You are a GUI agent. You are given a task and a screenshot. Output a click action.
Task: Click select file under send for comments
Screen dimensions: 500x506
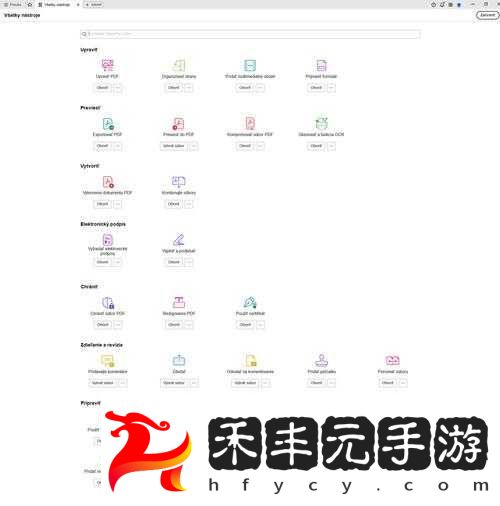point(245,383)
